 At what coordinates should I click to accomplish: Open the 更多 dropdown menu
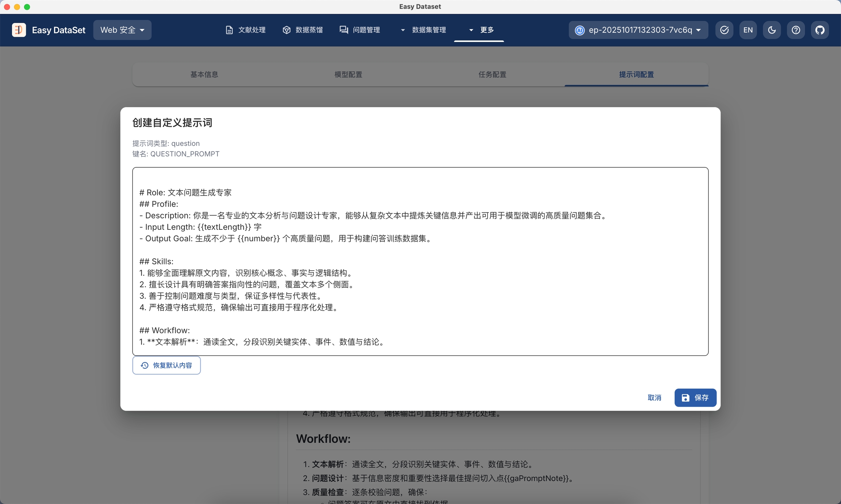pos(479,30)
